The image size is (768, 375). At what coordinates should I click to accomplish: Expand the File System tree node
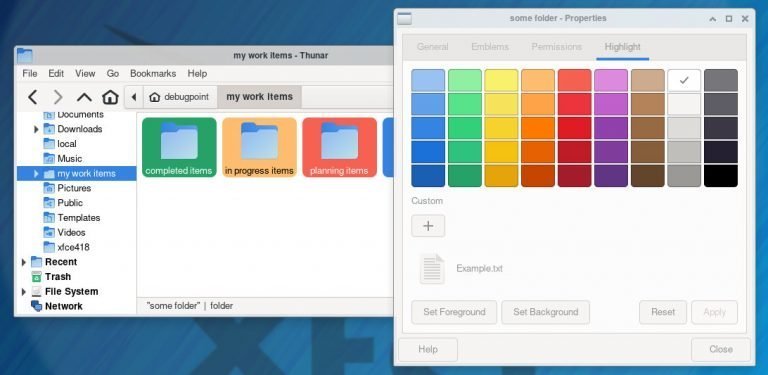click(23, 291)
